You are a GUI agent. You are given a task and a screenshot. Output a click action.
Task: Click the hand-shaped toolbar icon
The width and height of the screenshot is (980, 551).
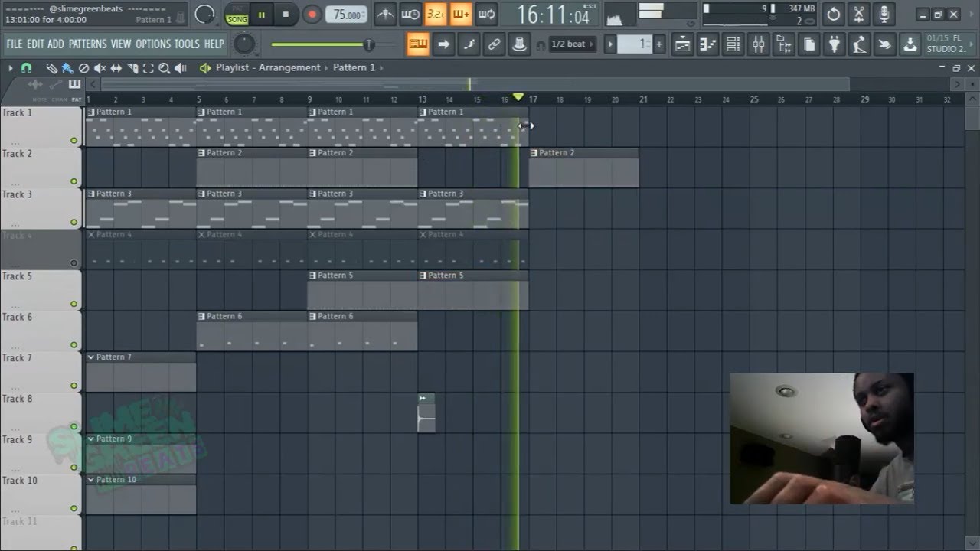884,44
